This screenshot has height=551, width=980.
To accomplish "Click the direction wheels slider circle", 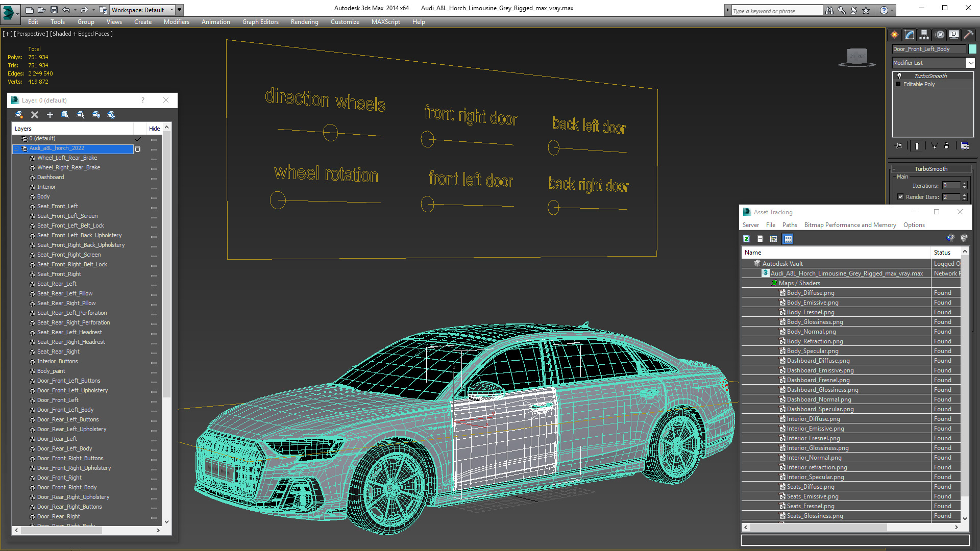I will pos(330,133).
